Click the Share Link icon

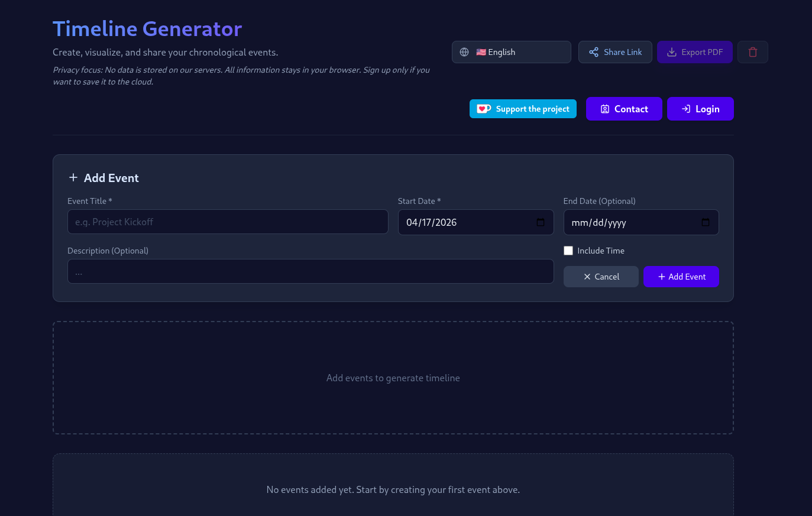[594, 52]
